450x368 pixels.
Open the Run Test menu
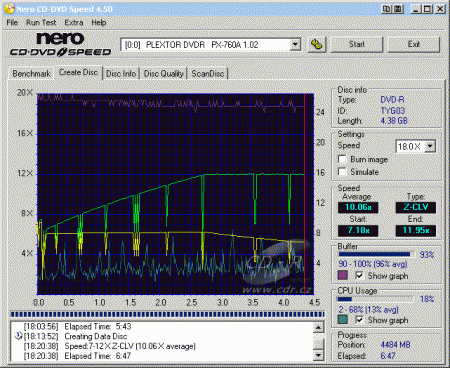41,23
